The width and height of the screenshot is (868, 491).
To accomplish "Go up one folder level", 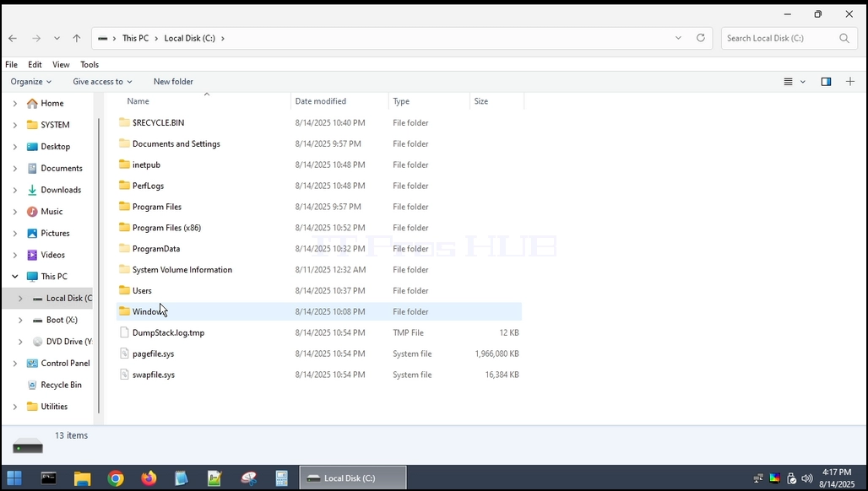I will [76, 38].
